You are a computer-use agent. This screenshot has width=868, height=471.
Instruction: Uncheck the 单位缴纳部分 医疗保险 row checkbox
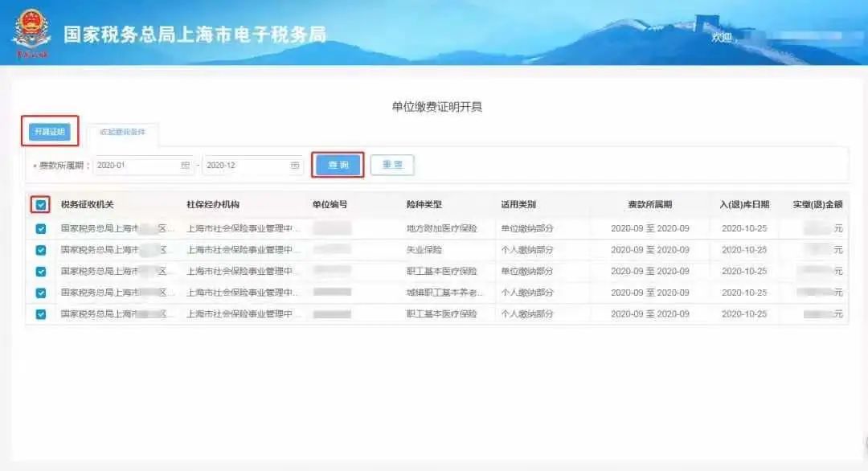[39, 271]
